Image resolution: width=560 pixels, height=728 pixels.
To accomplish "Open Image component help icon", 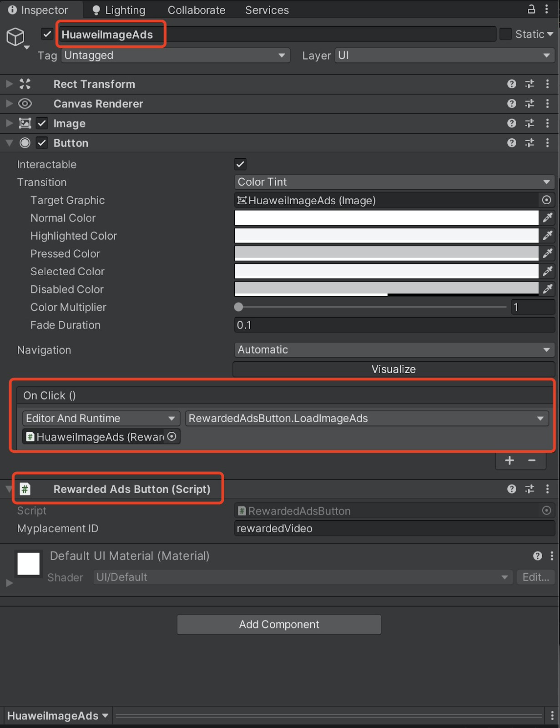I will [512, 123].
